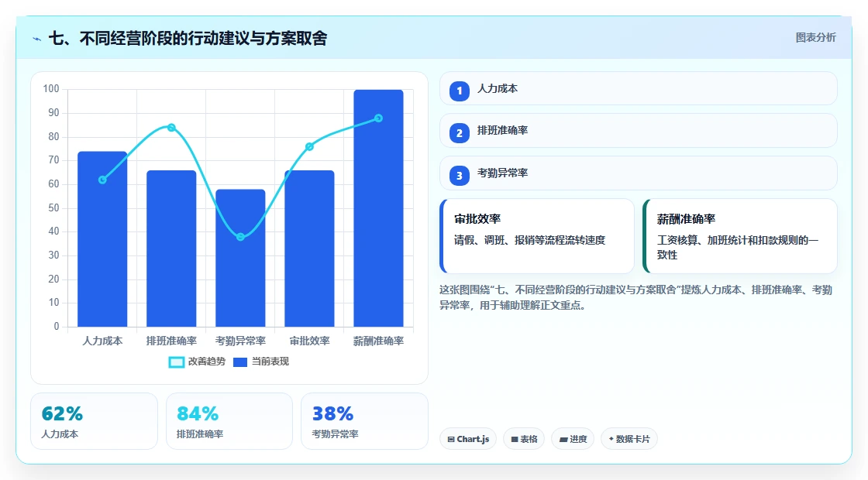Viewport: 868px width, 480px height.
Task: Click the trend line point at 考勤异常率 minimum
Action: coord(240,237)
